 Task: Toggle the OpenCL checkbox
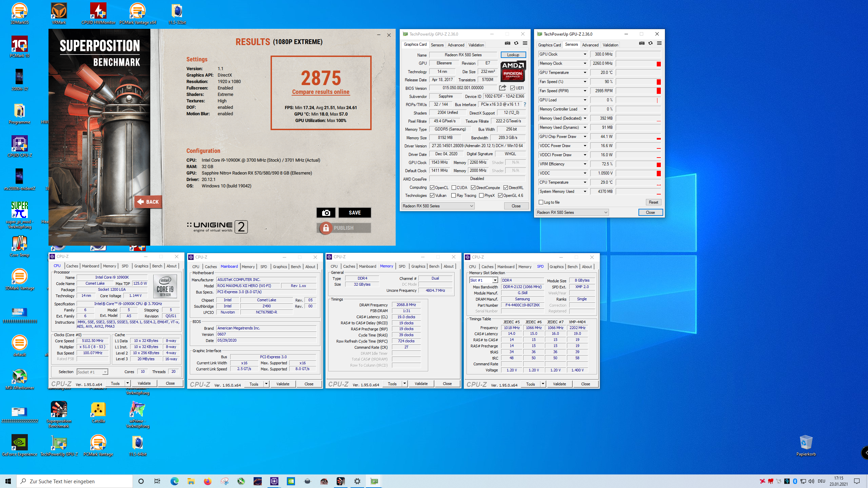coord(432,187)
